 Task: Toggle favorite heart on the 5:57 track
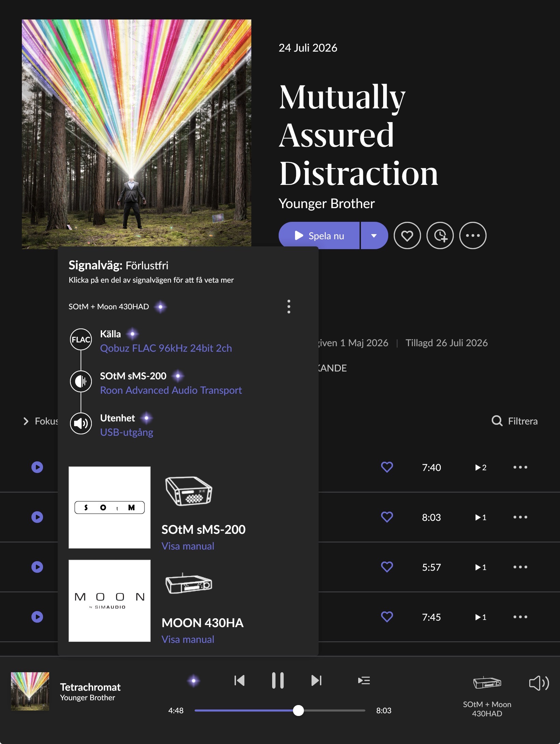(x=387, y=567)
